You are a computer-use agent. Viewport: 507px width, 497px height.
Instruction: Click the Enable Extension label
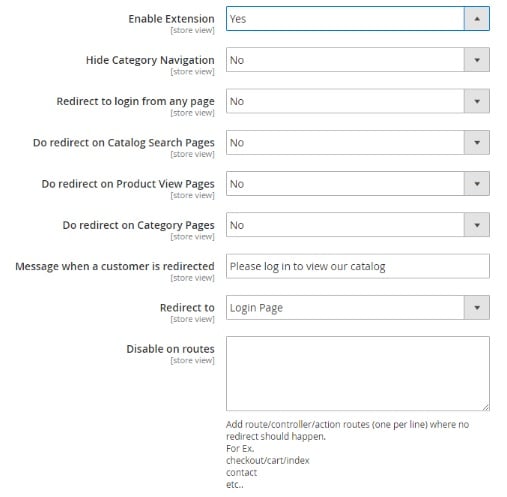pyautogui.click(x=171, y=19)
